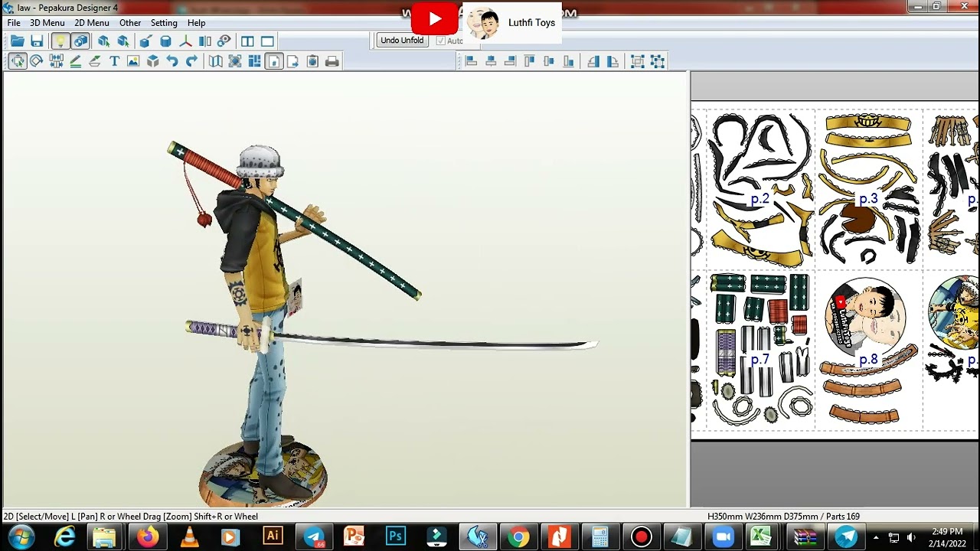
Task: Open the Help menu
Action: click(196, 23)
